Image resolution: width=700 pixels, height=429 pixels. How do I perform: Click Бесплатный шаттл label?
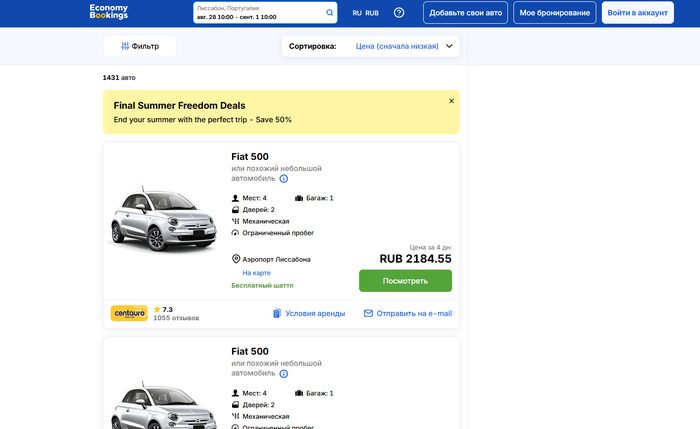tap(262, 285)
